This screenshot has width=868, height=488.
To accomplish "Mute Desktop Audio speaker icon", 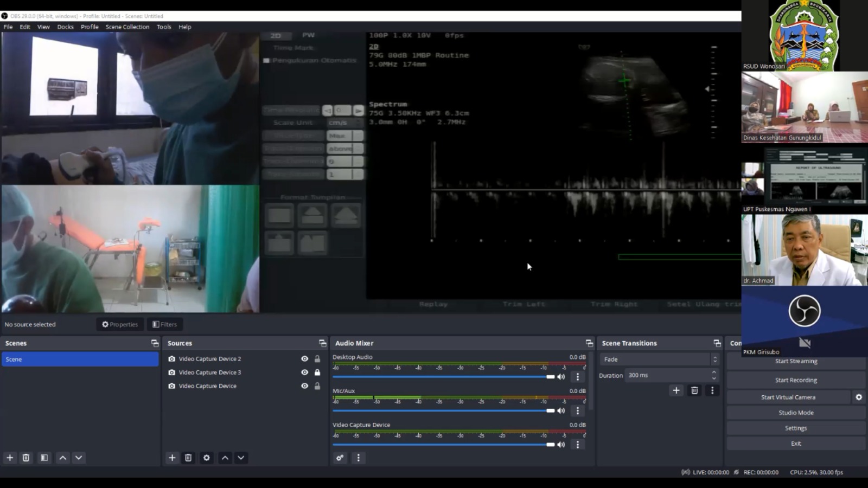I will pos(561,377).
